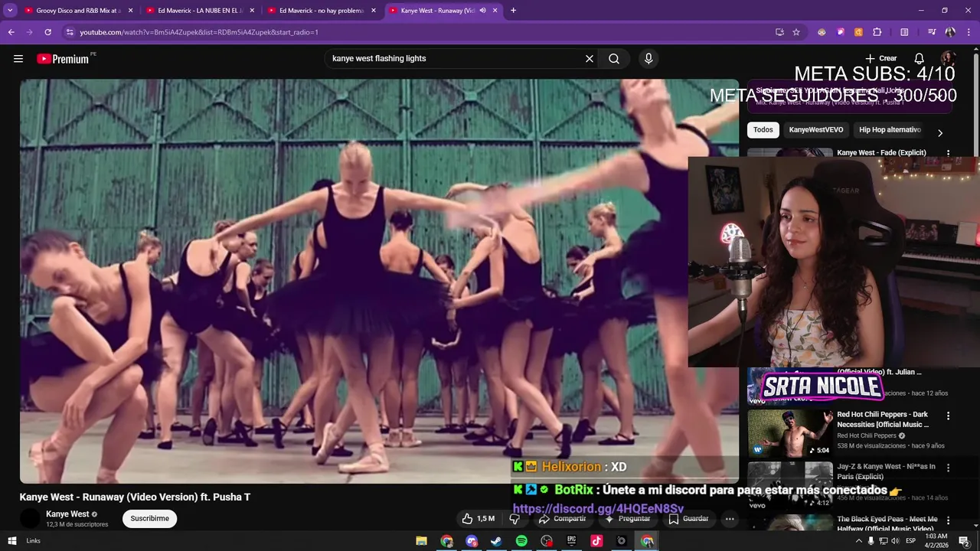Select the KanyeWestVEVO filter chip

[x=816, y=130]
